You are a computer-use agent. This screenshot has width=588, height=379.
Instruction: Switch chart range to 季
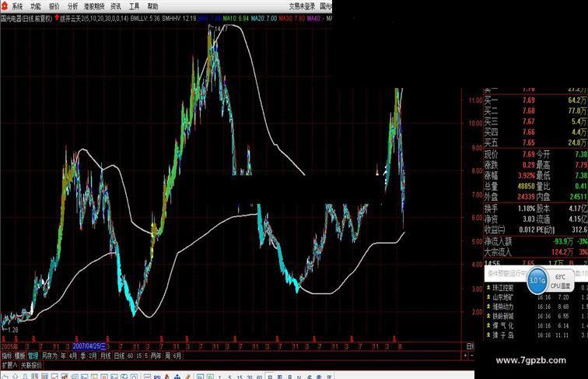(83, 356)
